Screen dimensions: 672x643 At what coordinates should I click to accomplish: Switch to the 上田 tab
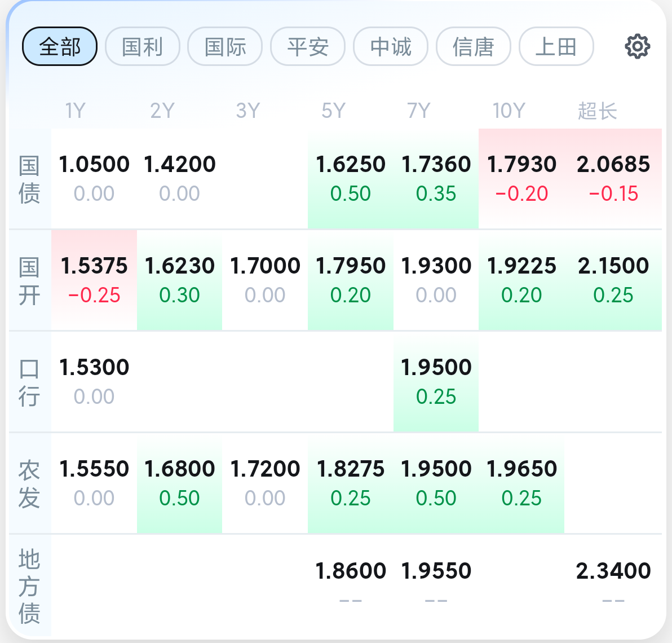pos(556,46)
